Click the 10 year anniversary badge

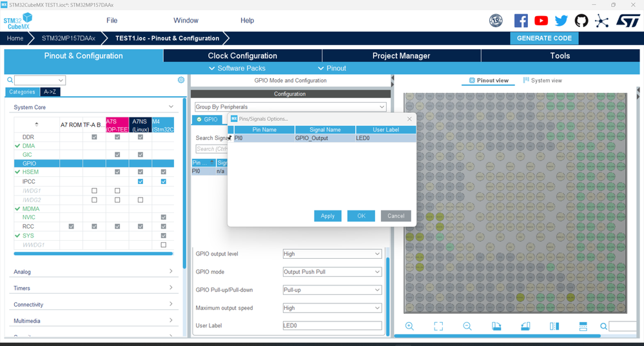[x=496, y=20]
